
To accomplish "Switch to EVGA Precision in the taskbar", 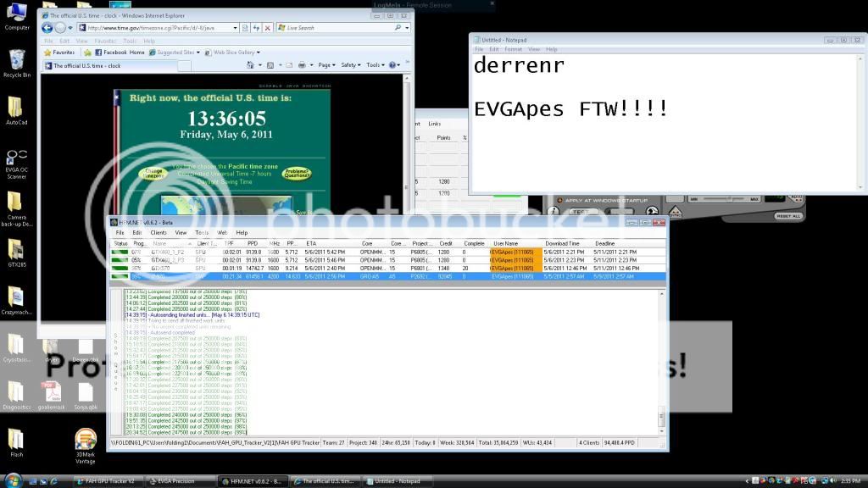I will click(175, 481).
